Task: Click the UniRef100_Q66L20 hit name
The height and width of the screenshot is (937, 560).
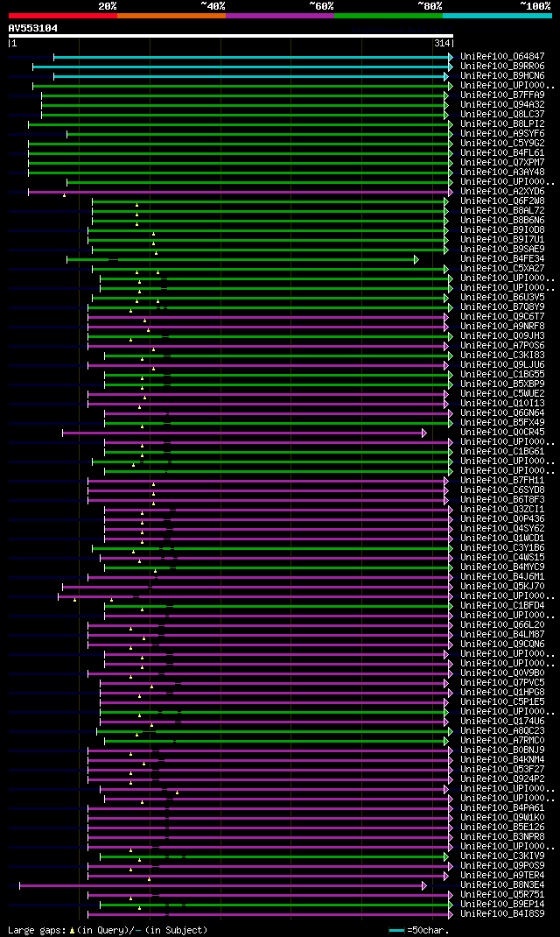Action: click(502, 624)
